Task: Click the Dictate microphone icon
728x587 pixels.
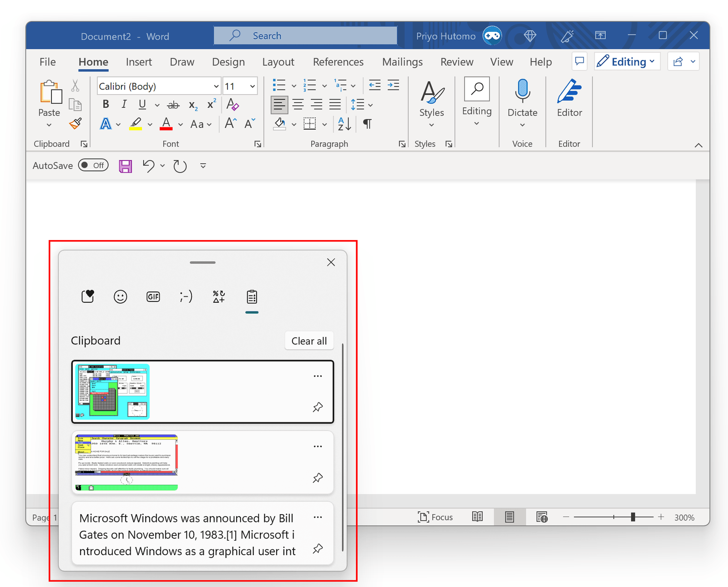Action: click(522, 90)
